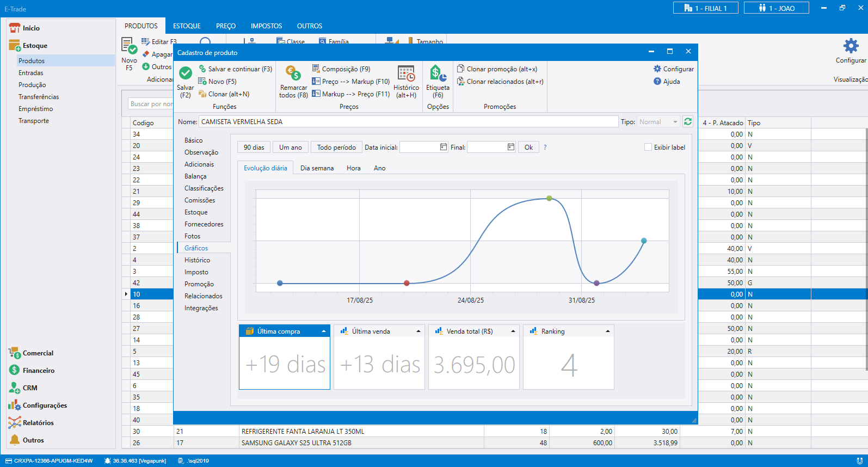Click the Ajuda help icon

[x=657, y=82]
